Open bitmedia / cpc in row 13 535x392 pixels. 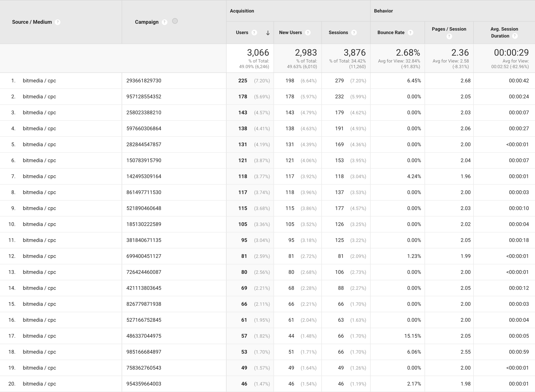point(39,272)
